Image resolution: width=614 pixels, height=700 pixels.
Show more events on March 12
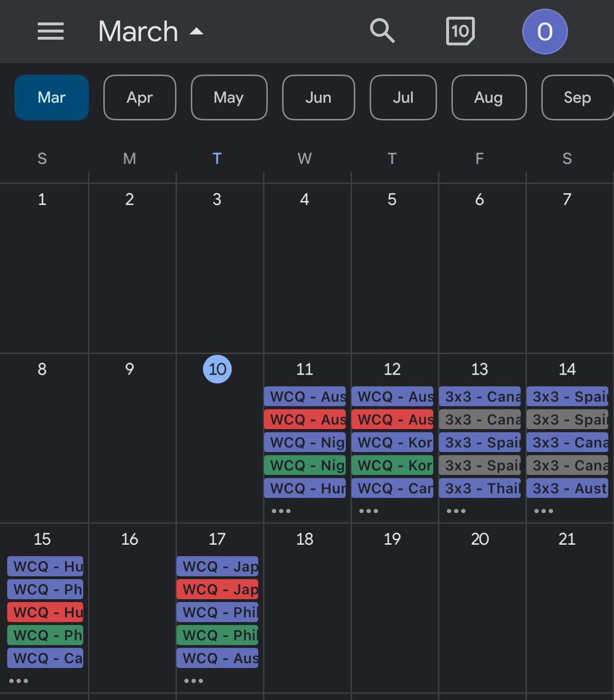[x=368, y=511]
